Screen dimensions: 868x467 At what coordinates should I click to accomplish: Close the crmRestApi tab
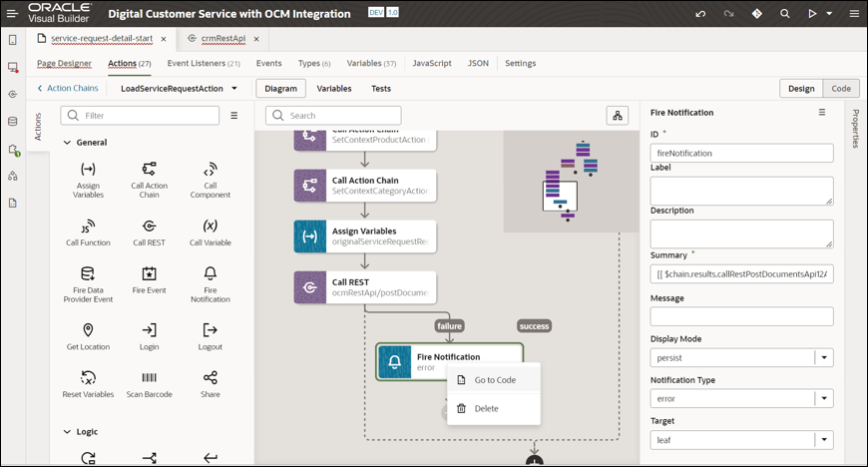pyautogui.click(x=256, y=39)
